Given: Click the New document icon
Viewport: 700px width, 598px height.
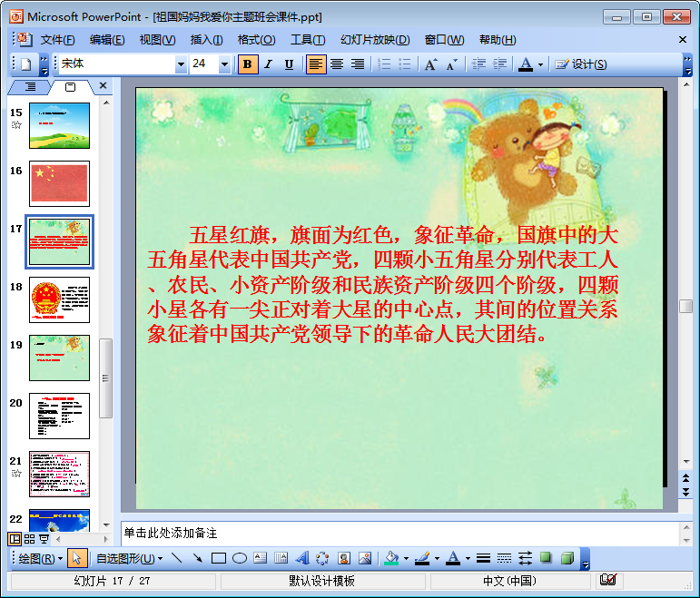Looking at the screenshot, I should point(26,64).
